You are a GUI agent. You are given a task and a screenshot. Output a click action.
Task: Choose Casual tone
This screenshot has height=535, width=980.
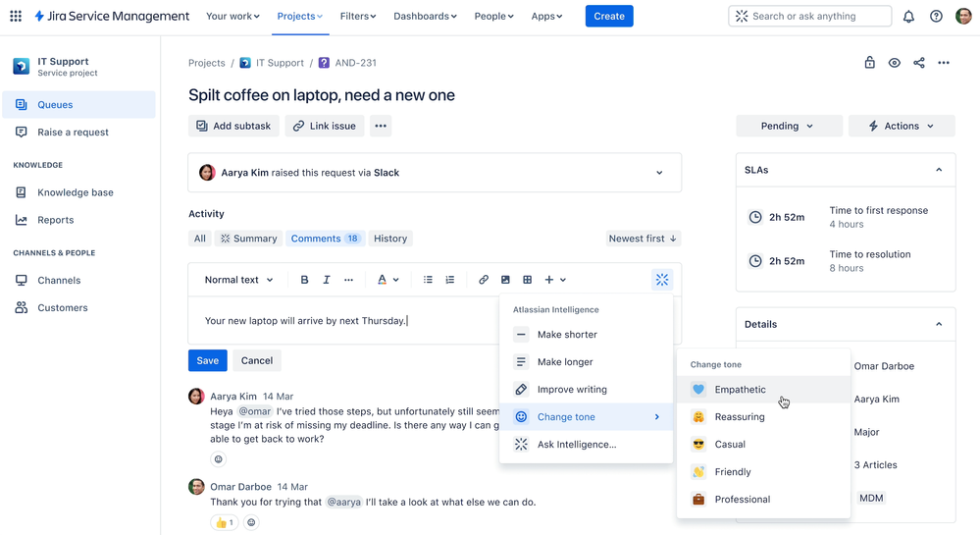click(x=763, y=445)
